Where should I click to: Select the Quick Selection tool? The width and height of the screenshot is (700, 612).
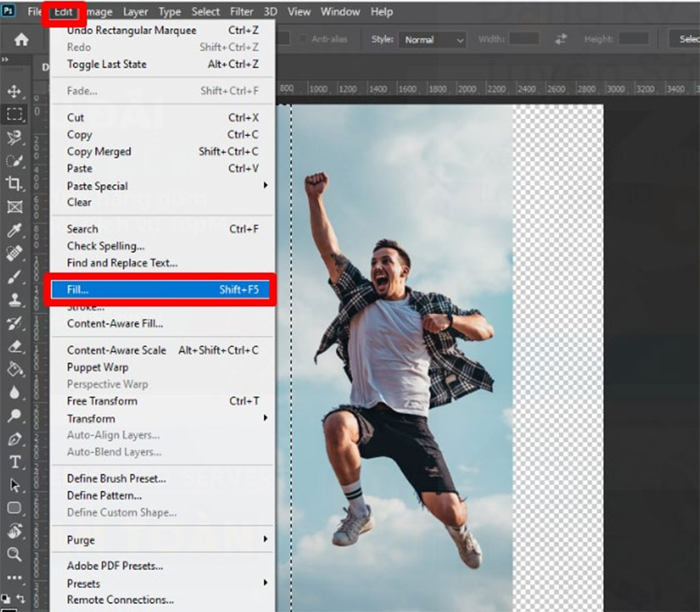(14, 161)
